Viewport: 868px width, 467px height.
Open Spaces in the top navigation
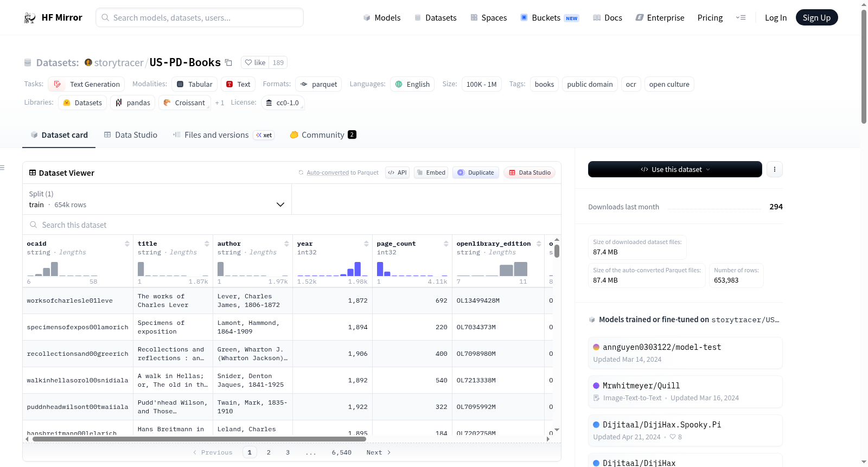pos(488,18)
